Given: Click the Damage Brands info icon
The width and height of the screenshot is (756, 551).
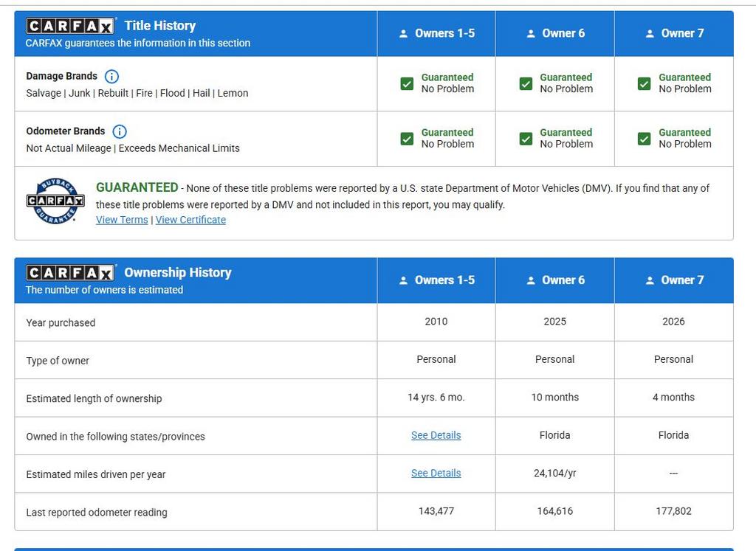Looking at the screenshot, I should click(x=111, y=76).
